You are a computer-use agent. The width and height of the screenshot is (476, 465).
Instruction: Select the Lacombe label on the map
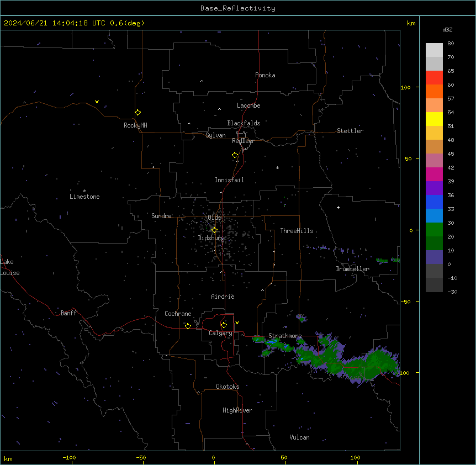[248, 105]
